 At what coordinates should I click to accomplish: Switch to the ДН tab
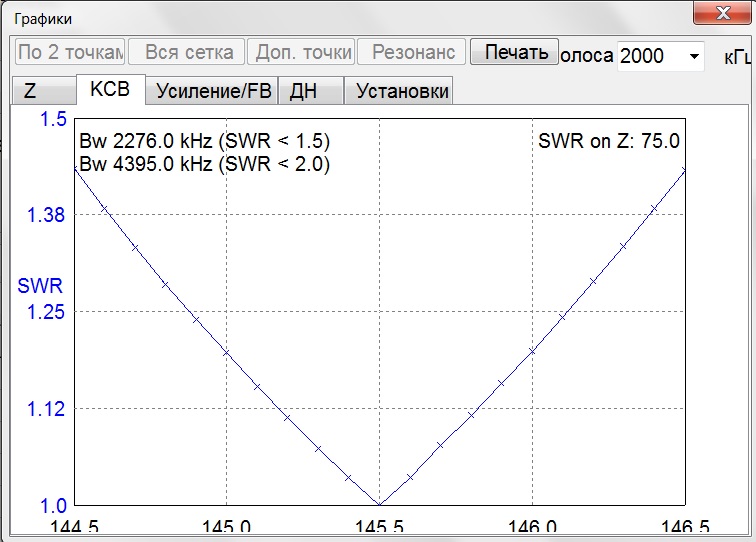pyautogui.click(x=303, y=91)
